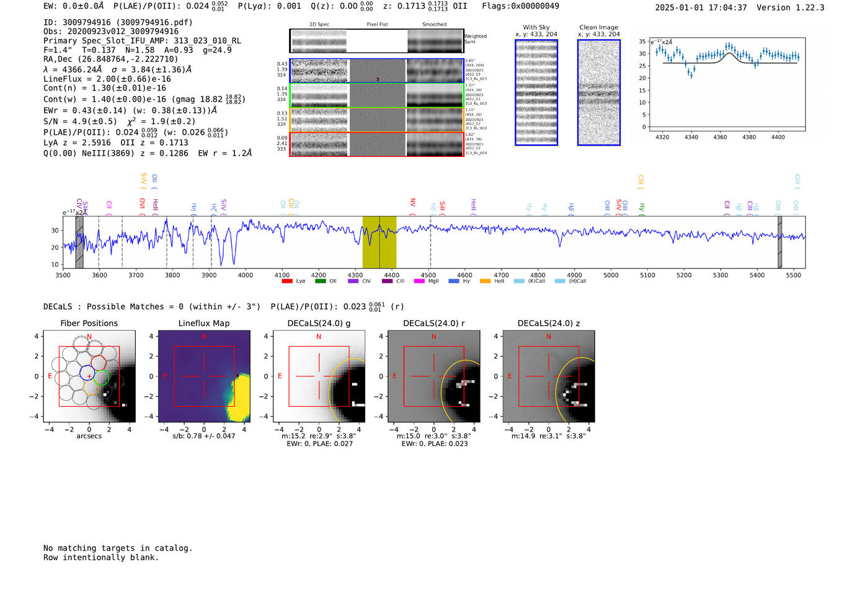868x591 pixels.
Task: Click the 'Obs: 20200923v012_3009794916' line
Action: click(111, 32)
